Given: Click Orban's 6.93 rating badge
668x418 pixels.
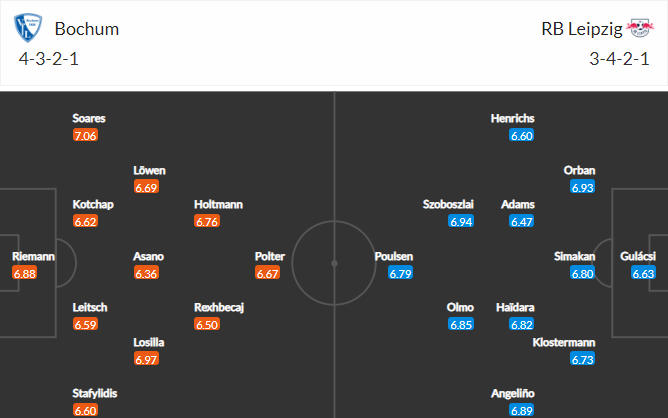Looking at the screenshot, I should coord(583,187).
